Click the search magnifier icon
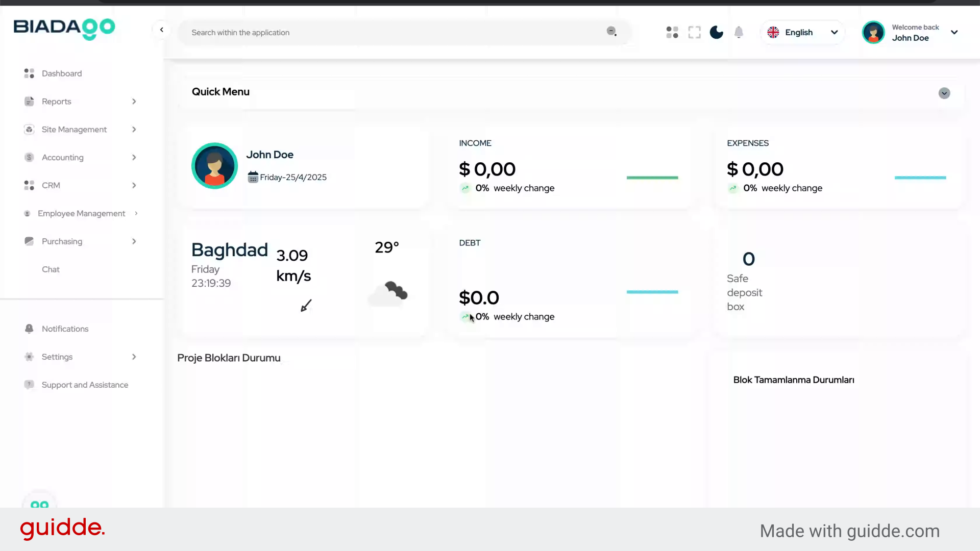This screenshot has width=980, height=551. tap(611, 32)
